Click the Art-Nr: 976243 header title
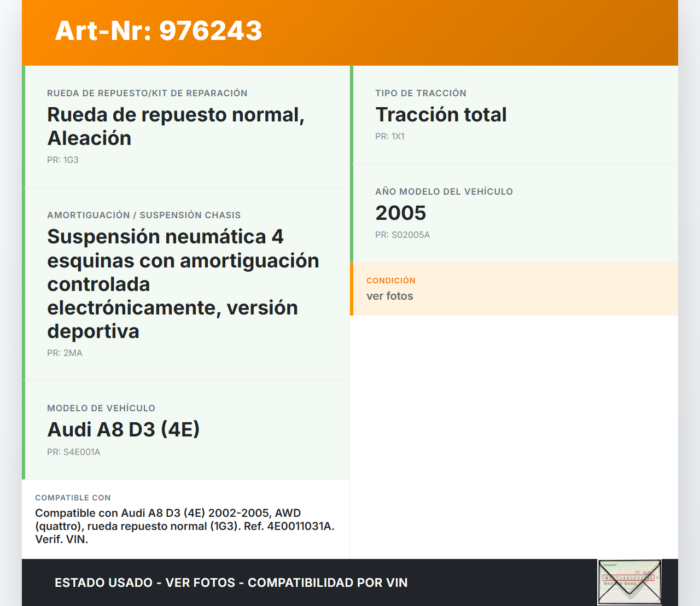700x606 pixels. (x=159, y=31)
